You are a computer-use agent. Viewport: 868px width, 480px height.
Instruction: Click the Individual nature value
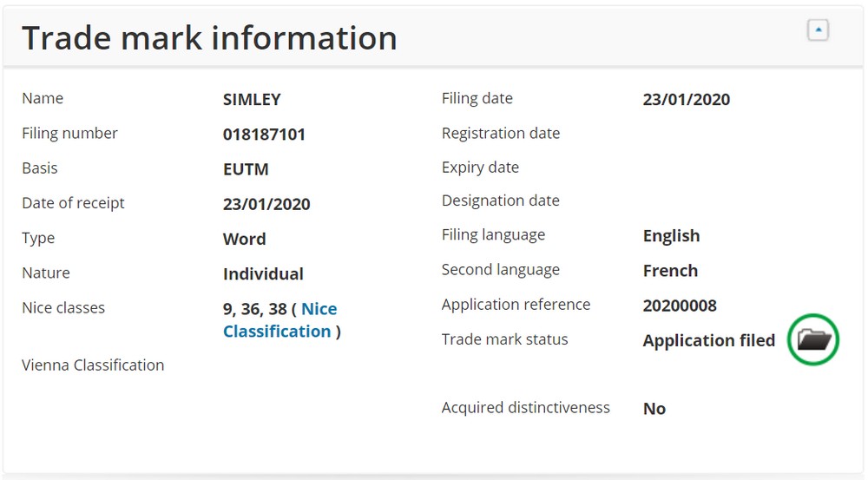263,273
